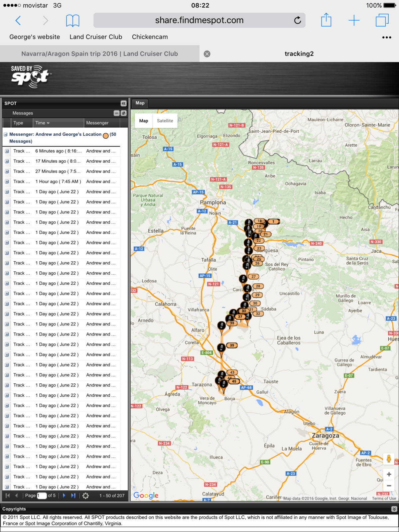Reload the page with the refresh icon
The height and width of the screenshot is (532, 399).
point(298,20)
